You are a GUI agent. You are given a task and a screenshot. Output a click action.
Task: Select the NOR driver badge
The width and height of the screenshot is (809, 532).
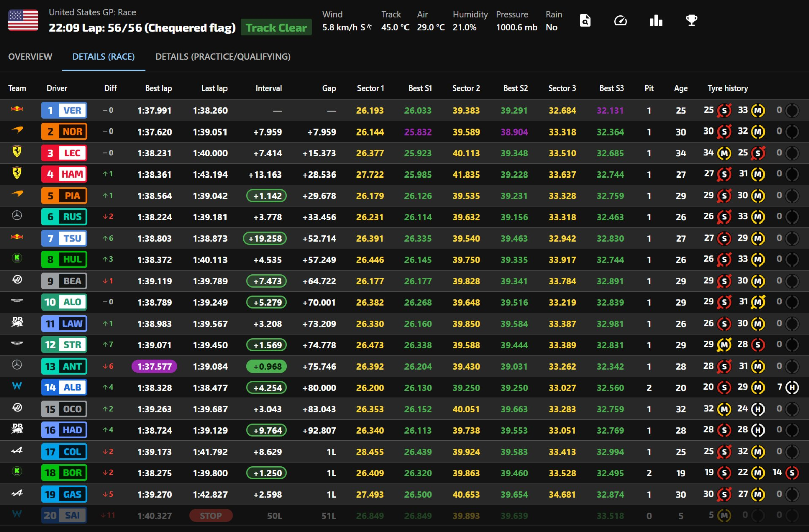(x=64, y=132)
